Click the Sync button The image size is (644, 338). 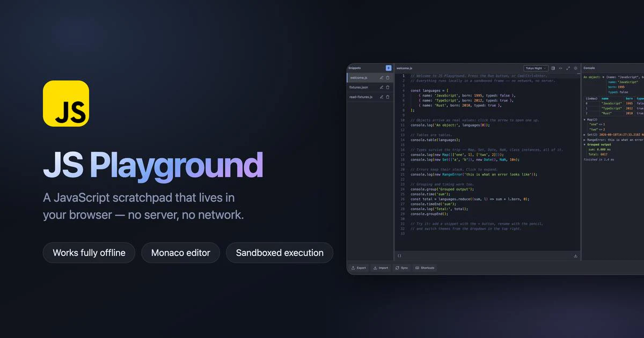tap(401, 268)
